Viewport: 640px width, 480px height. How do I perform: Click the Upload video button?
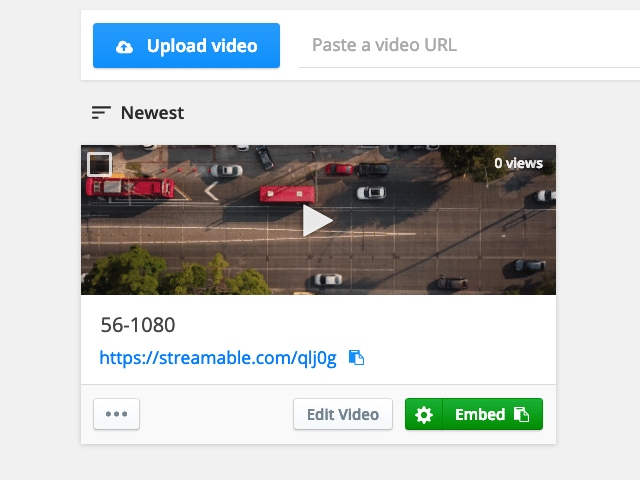coord(186,46)
